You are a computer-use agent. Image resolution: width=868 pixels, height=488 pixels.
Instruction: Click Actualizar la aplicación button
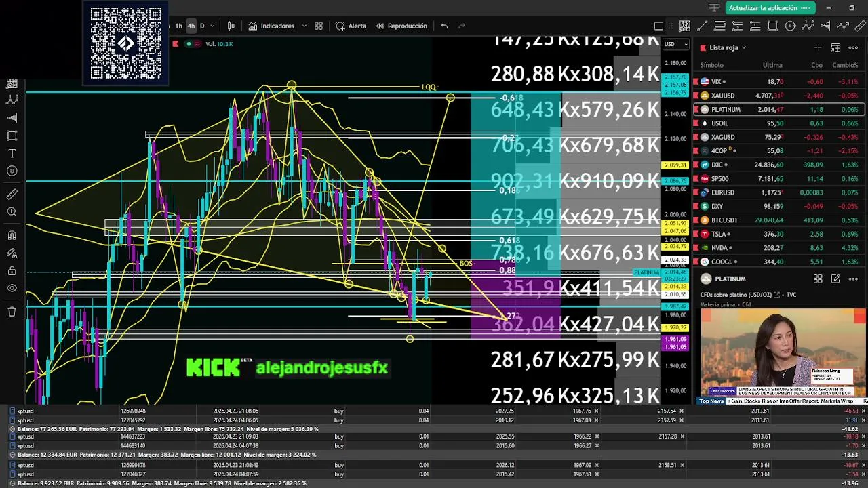point(770,8)
